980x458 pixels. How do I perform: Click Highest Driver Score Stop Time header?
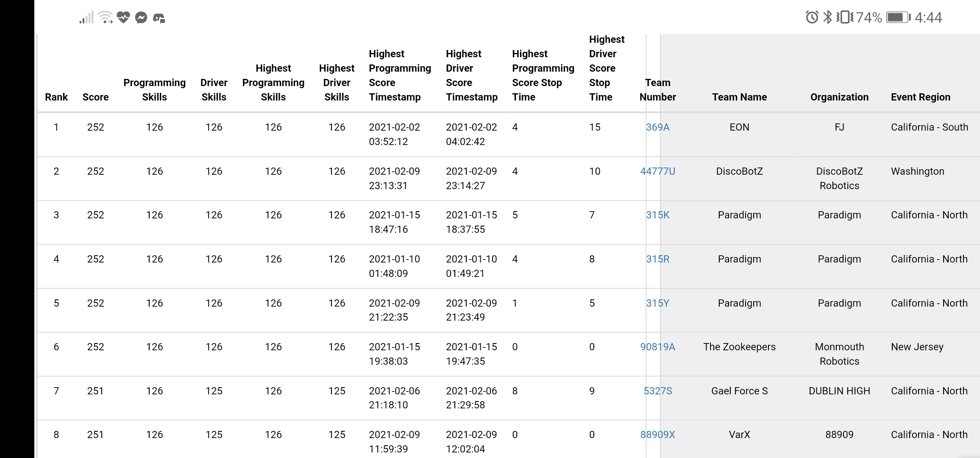(607, 68)
